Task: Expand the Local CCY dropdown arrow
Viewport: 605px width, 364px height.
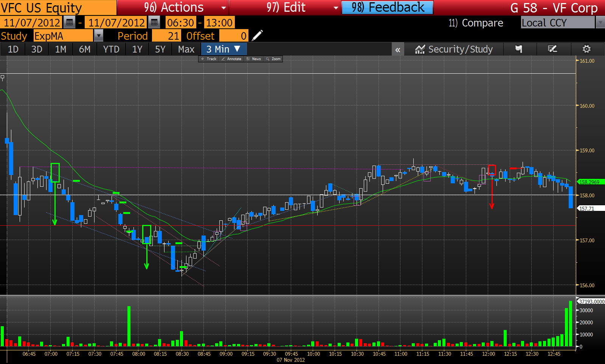Action: (600, 23)
